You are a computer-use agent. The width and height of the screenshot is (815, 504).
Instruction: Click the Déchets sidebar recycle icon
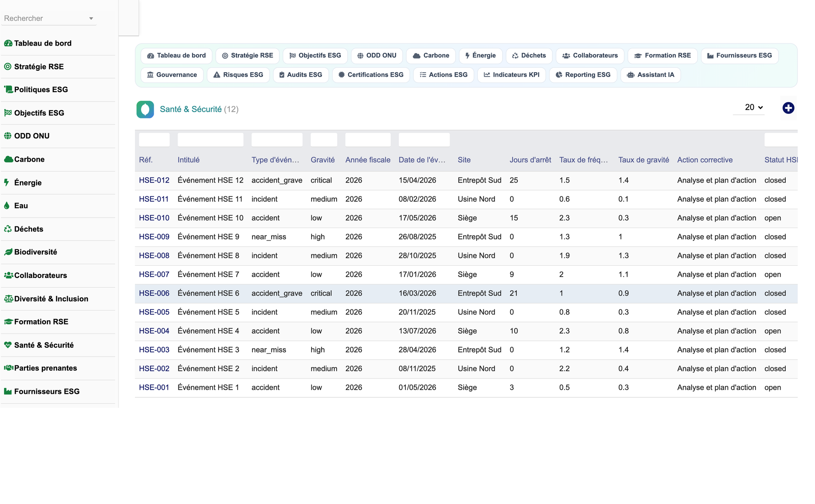pyautogui.click(x=8, y=229)
